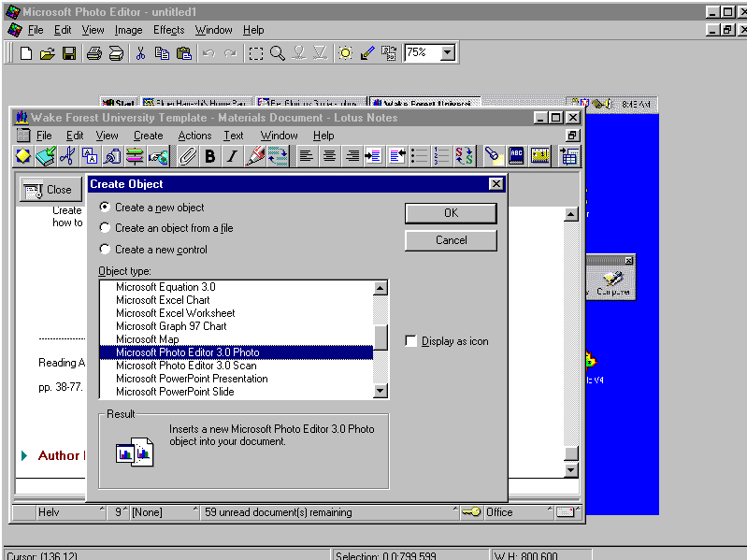
Task: Open the 75% zoom dropdown arrow
Action: [x=447, y=53]
